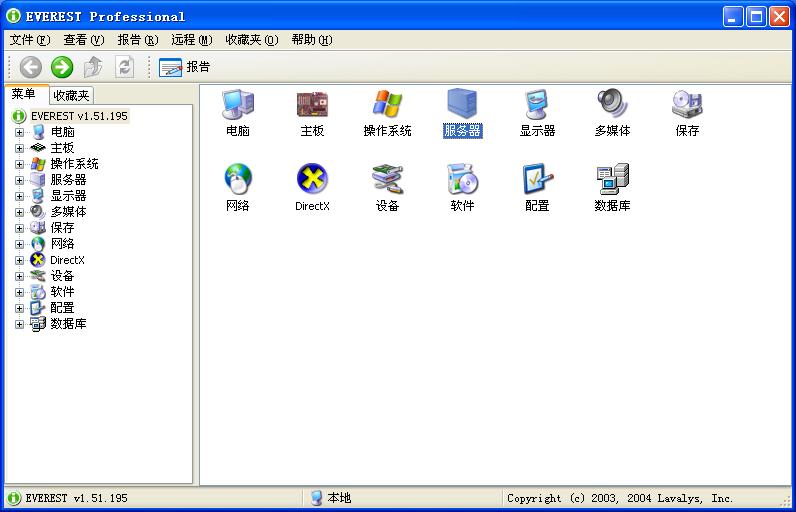Image resolution: width=796 pixels, height=512 pixels.
Task: Expand the 设备 tree node
Action: 19,276
